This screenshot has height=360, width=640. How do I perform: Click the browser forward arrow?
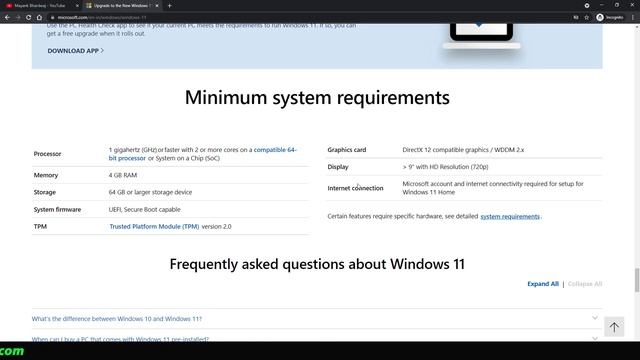(x=18, y=17)
